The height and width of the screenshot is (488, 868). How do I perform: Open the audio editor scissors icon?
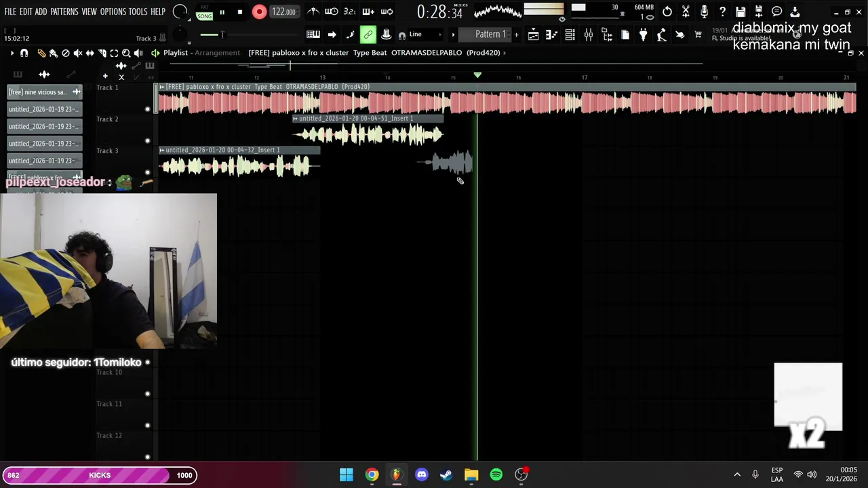coord(686,12)
